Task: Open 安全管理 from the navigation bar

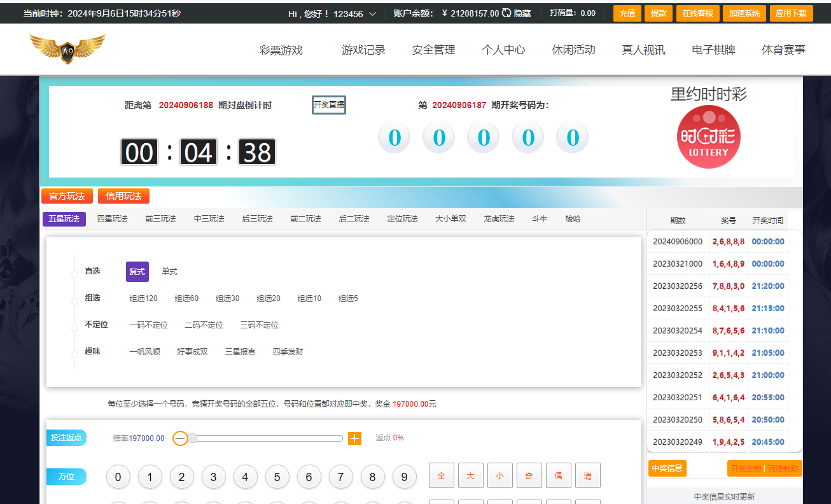Action: [x=433, y=49]
